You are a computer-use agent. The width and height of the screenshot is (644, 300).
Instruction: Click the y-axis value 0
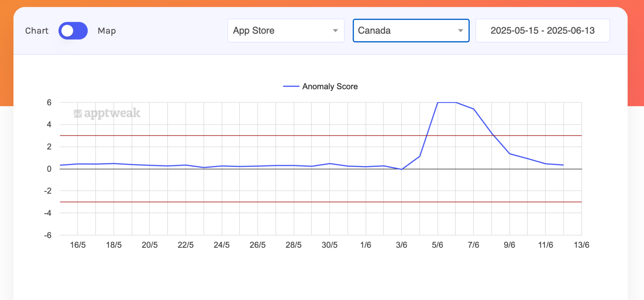pos(49,169)
